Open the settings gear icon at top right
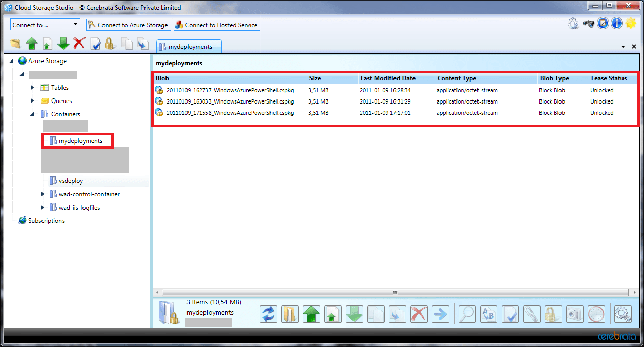Viewport: 644px width, 347px height. (573, 24)
